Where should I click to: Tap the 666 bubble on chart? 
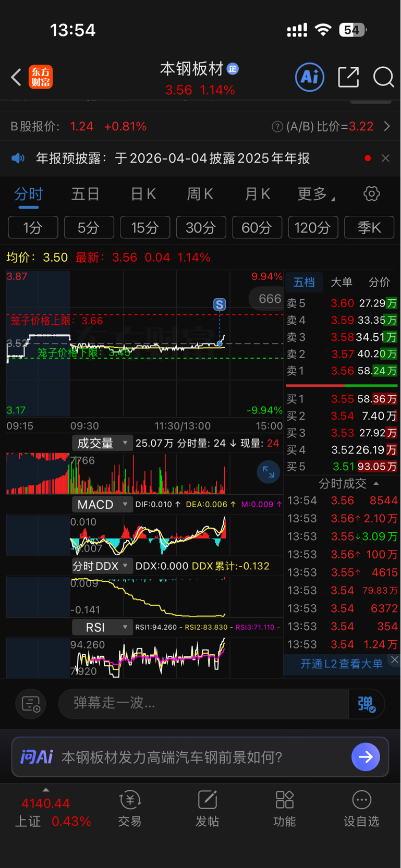pos(267,299)
